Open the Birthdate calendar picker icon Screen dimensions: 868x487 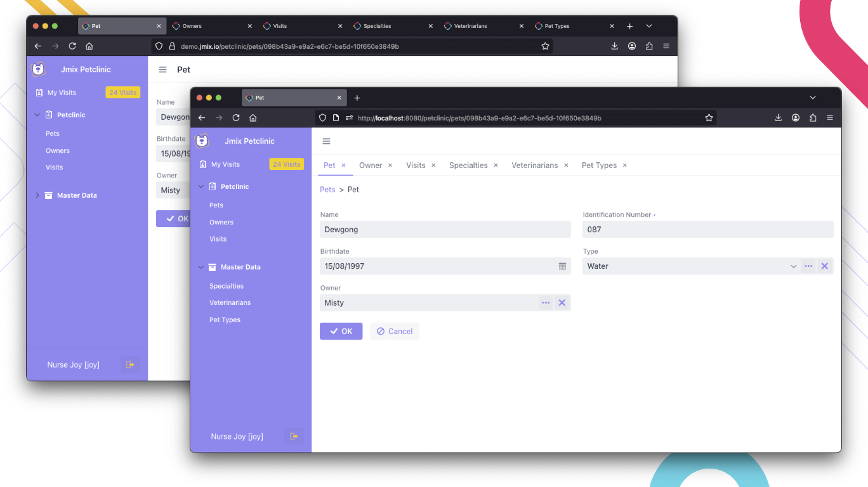(x=562, y=266)
